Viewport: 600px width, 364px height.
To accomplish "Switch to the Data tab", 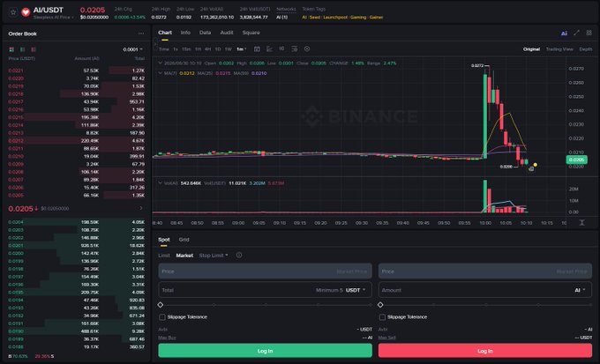I will pos(205,33).
